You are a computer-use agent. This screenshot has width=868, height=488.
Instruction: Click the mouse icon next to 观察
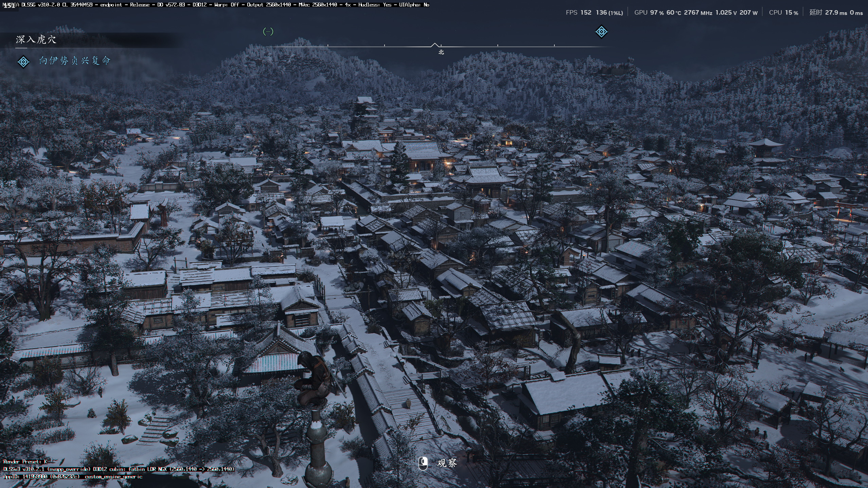pyautogui.click(x=423, y=463)
